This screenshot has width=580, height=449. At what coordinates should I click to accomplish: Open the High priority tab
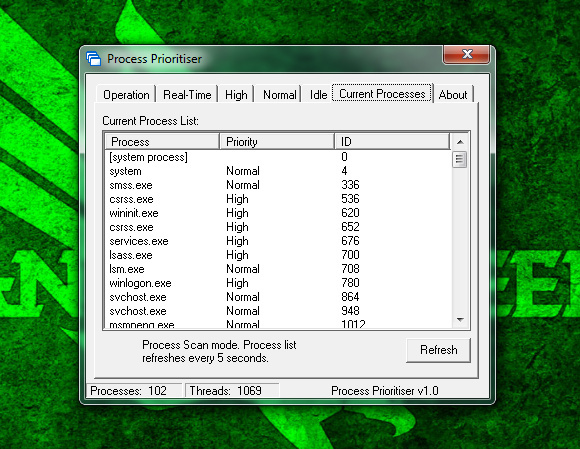click(x=236, y=95)
